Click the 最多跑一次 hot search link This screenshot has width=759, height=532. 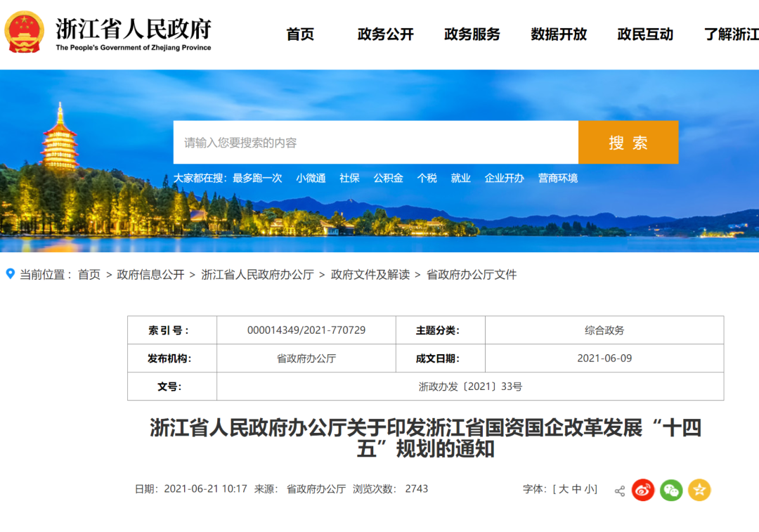(x=257, y=179)
